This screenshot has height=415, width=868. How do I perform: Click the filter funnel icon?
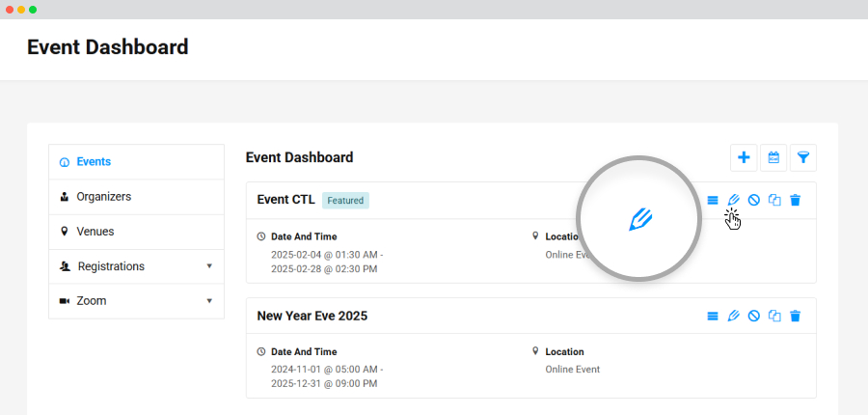tap(803, 158)
